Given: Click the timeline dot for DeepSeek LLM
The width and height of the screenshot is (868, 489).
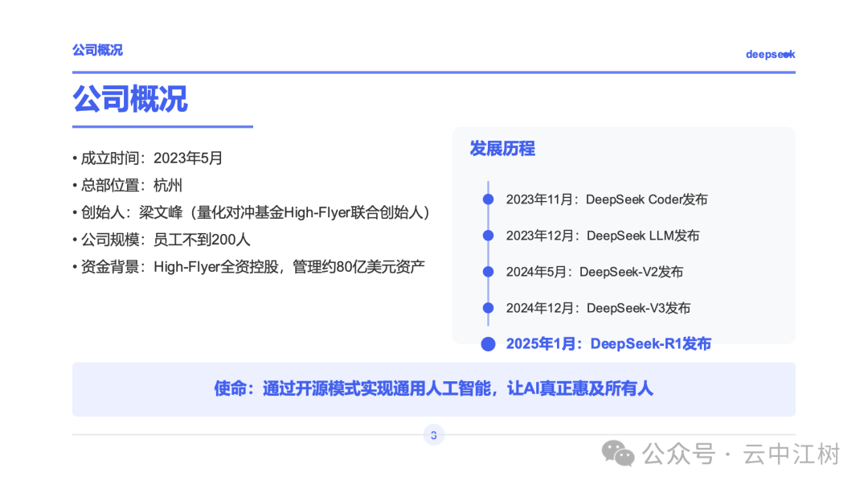Looking at the screenshot, I should (489, 236).
